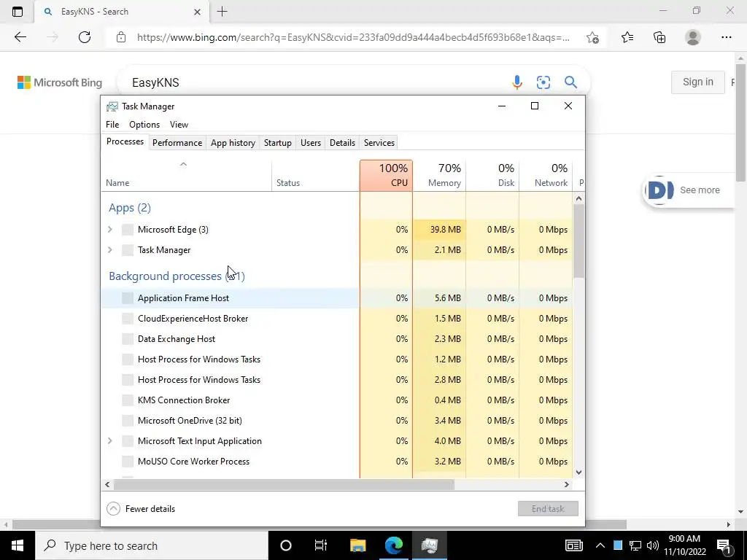Sort processes by the Status column

coord(315,175)
